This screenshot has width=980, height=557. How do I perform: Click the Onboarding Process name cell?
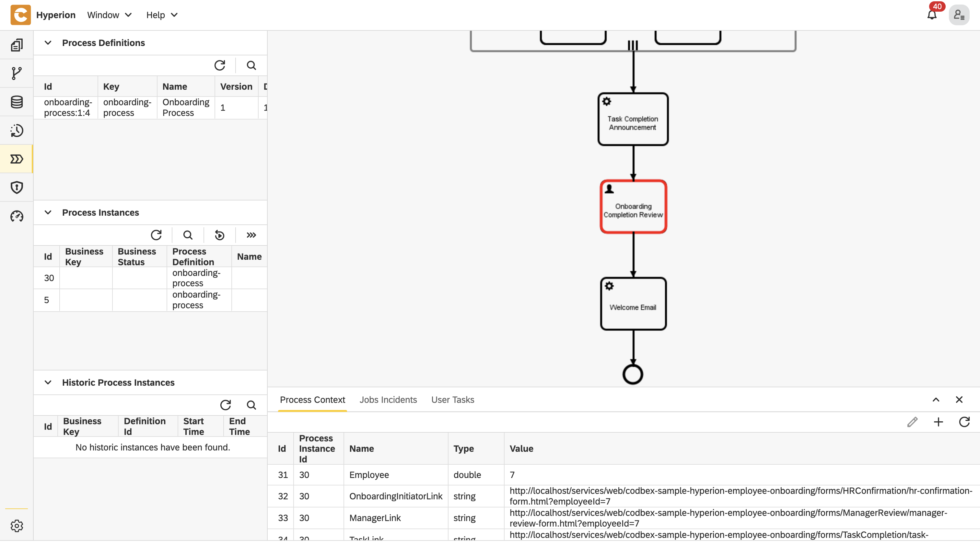click(x=186, y=108)
